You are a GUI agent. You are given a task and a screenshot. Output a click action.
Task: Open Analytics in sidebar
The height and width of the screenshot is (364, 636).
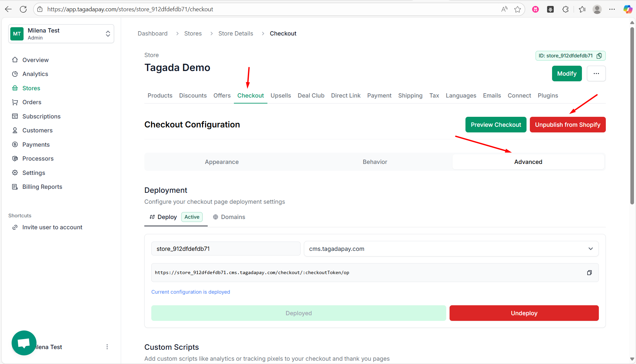tap(35, 74)
